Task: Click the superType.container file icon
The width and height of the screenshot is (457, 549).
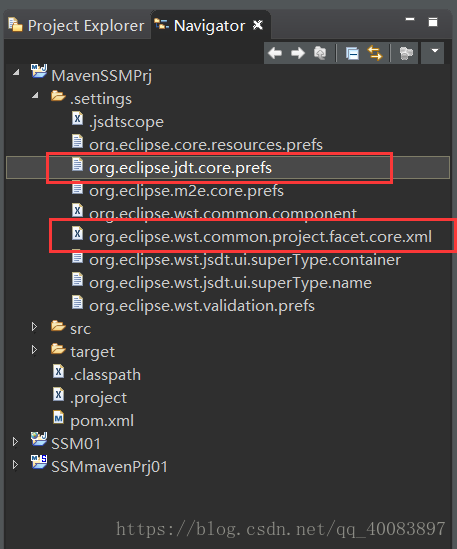Action: pos(77,257)
